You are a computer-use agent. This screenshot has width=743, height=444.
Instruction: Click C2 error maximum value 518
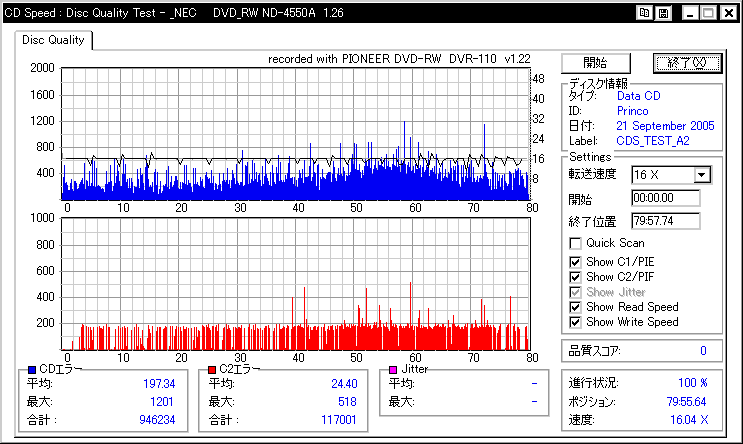coord(347,402)
